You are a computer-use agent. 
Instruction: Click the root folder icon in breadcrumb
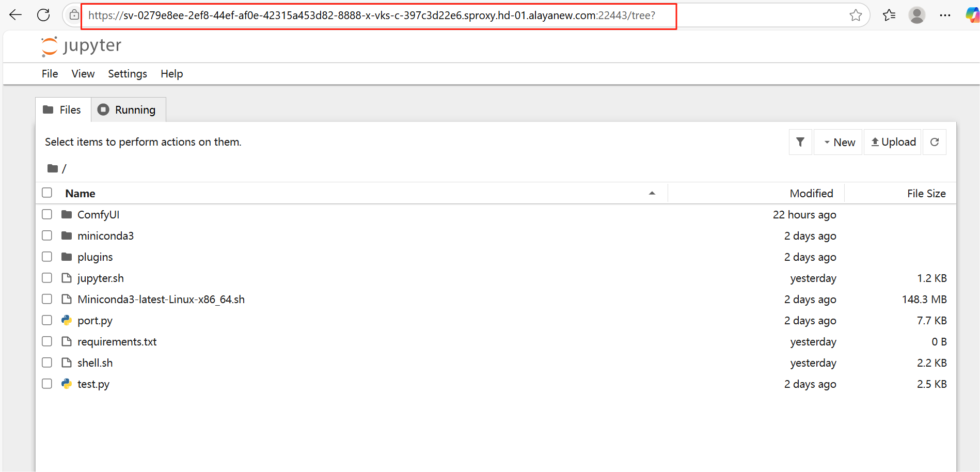coord(53,168)
